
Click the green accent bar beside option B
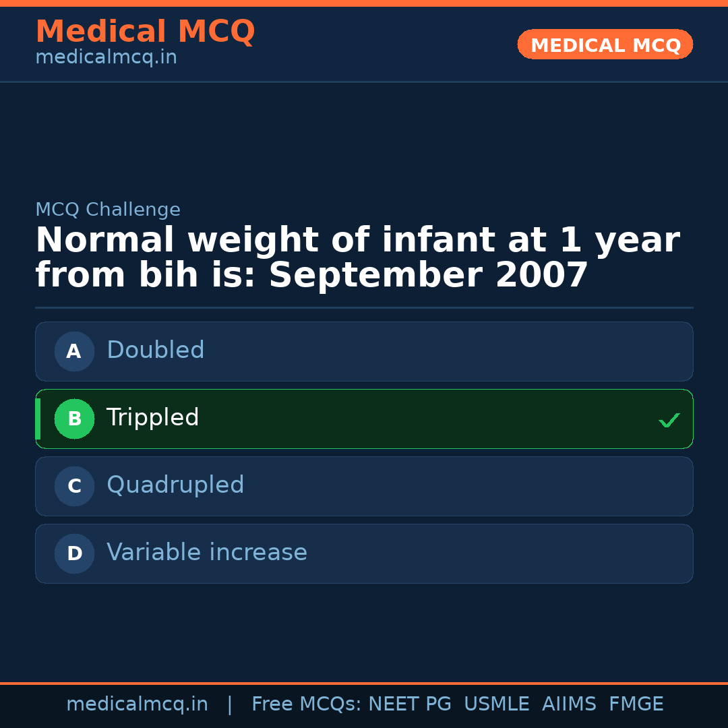(38, 419)
